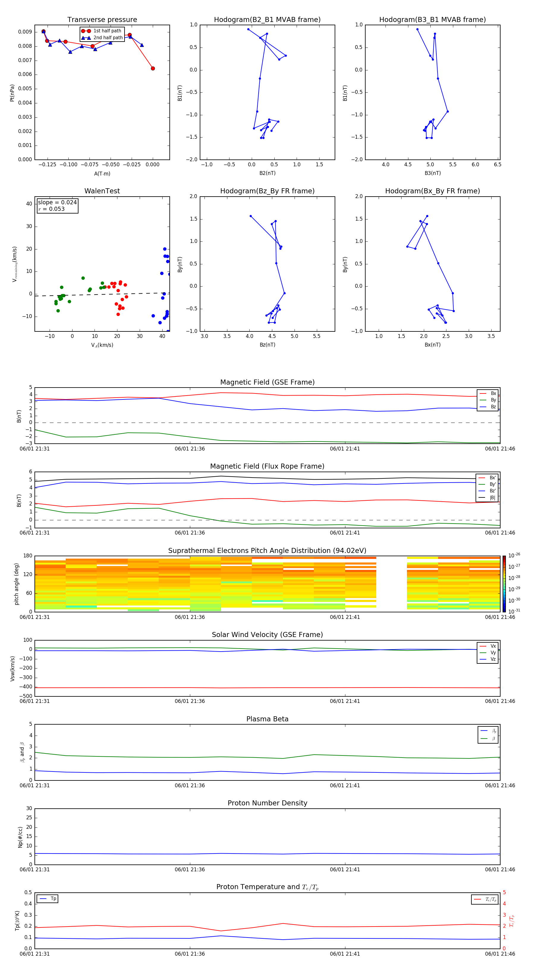
Task: Click the "pitch angle (deg)" axis label
Action: click(16, 584)
